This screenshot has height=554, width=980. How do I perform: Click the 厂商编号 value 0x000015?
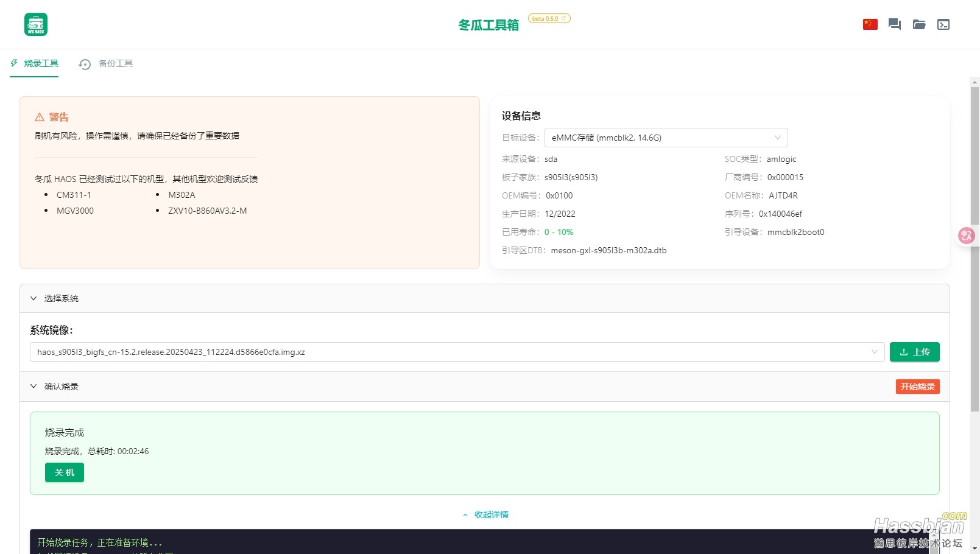(x=785, y=177)
